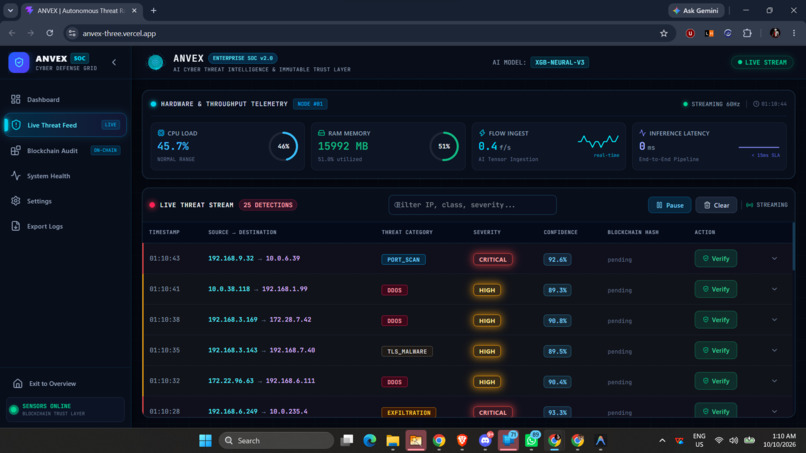806x453 pixels.
Task: Open the tab search dropdown arrow
Action: 10,10
